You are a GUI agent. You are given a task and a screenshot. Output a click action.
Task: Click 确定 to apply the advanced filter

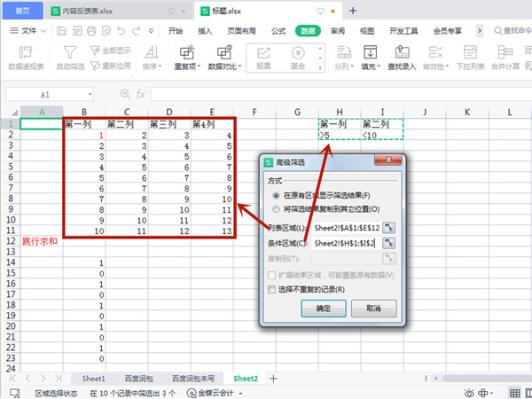click(x=322, y=309)
